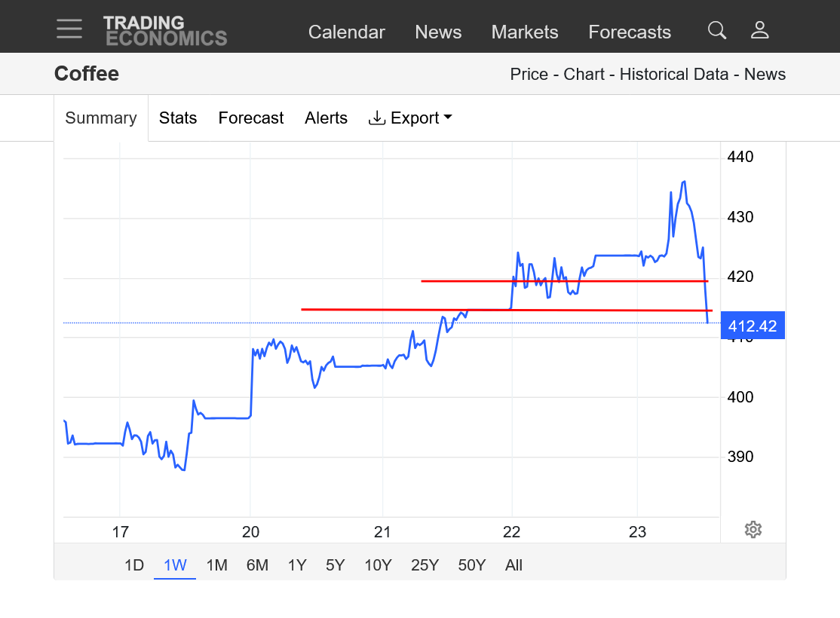Open the hamburger navigation menu
840x618 pixels.
click(69, 29)
